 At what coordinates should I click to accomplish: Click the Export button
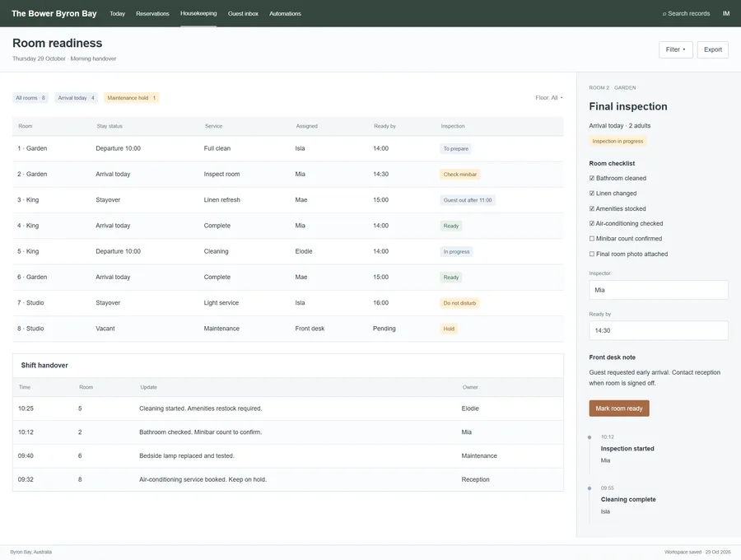(x=713, y=49)
